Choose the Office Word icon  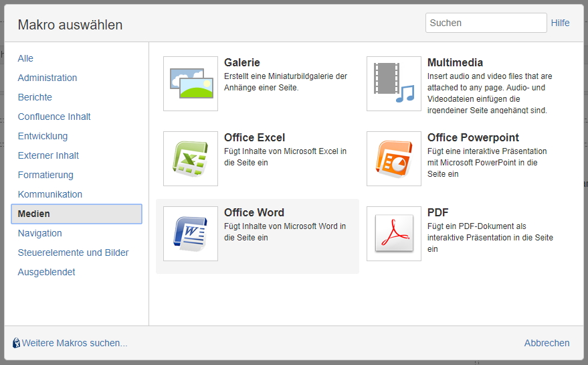[191, 234]
